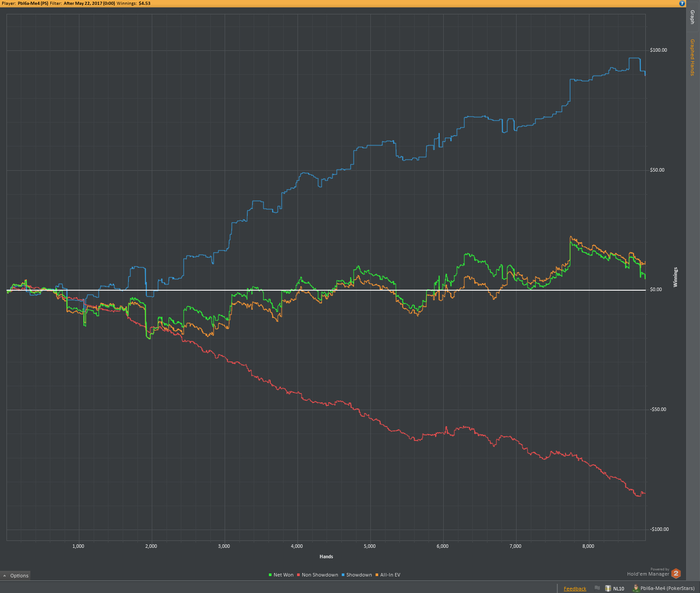The width and height of the screenshot is (700, 593).
Task: Toggle the Showdown legend series
Action: (357, 575)
